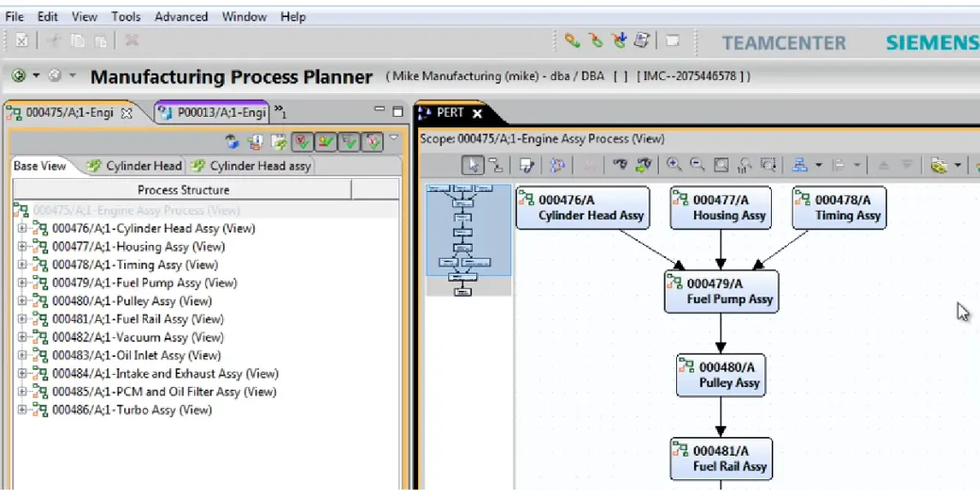Click the Process Structure column header
Screen dimensions: 980x490
(x=183, y=189)
